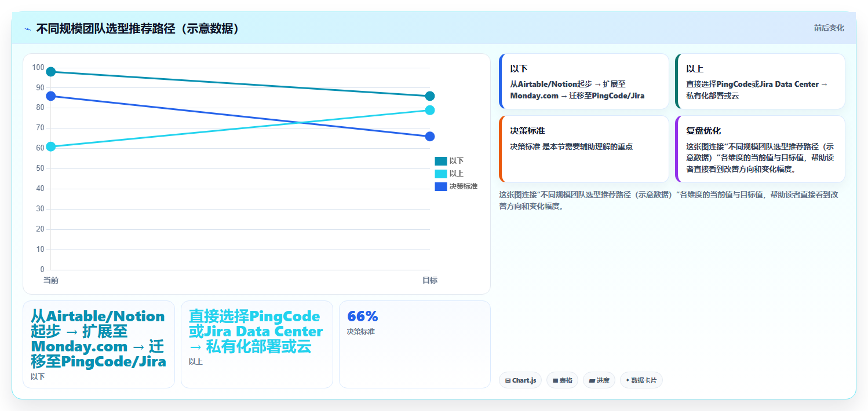The height and width of the screenshot is (411, 868).
Task: Click the description paragraph below the info cards
Action: click(669, 200)
